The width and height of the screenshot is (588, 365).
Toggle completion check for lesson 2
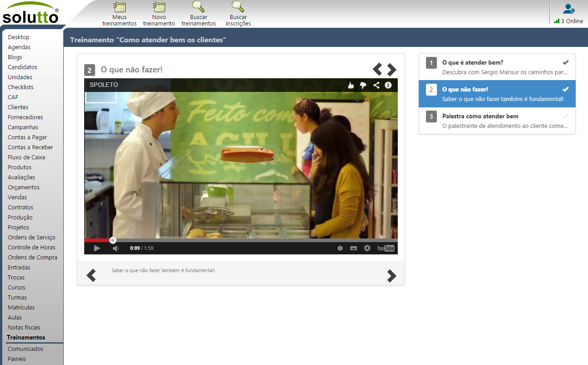[x=566, y=89]
